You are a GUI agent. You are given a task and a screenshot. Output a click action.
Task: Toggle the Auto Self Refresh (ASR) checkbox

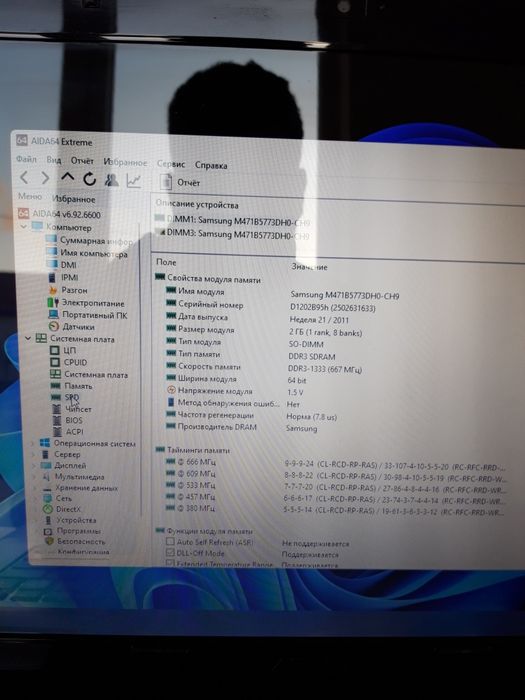(170, 542)
